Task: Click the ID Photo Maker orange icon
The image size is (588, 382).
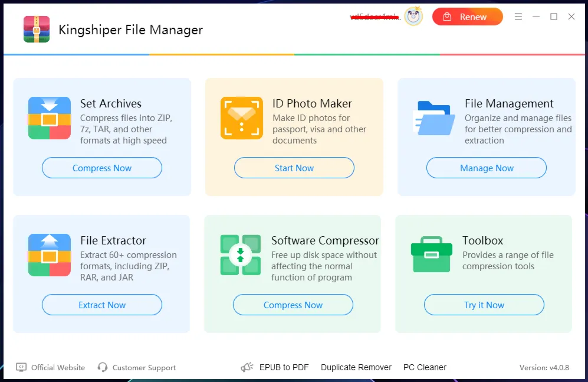Action: tap(241, 118)
